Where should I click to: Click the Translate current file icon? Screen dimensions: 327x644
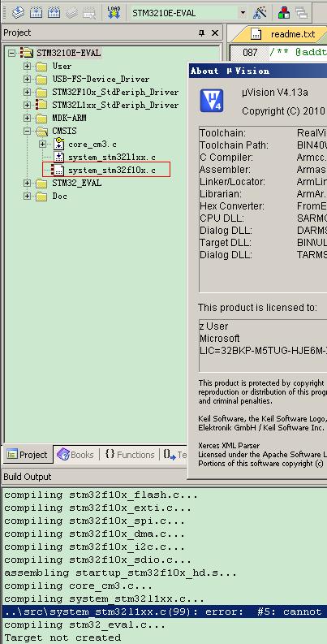[18, 13]
